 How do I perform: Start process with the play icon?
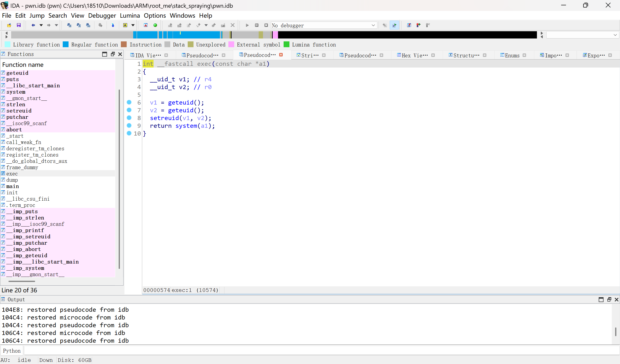tap(247, 25)
